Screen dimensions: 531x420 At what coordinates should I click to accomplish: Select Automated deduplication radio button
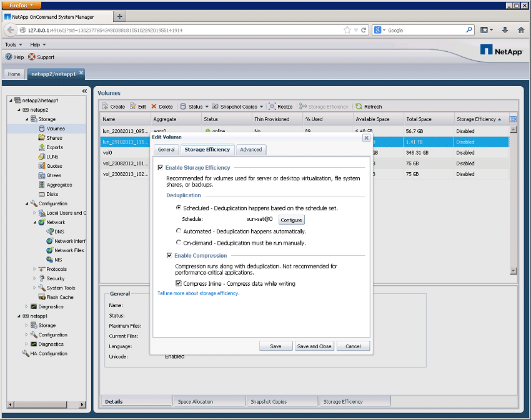pos(179,231)
